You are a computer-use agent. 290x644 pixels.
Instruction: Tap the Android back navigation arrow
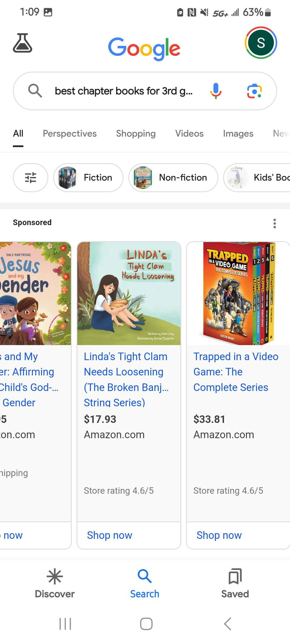point(227,624)
